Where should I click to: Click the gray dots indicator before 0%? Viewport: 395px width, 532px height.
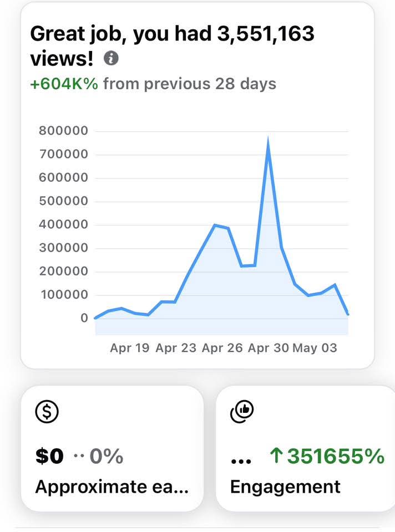79,457
